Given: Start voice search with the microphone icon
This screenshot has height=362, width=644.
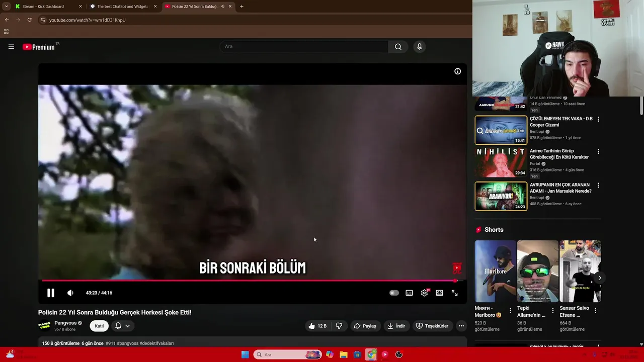Looking at the screenshot, I should [420, 47].
